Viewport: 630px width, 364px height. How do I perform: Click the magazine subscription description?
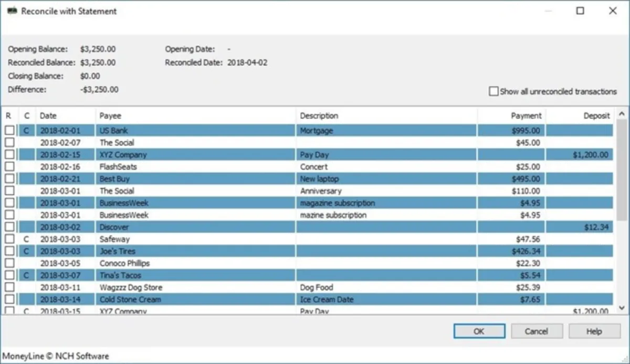click(338, 203)
